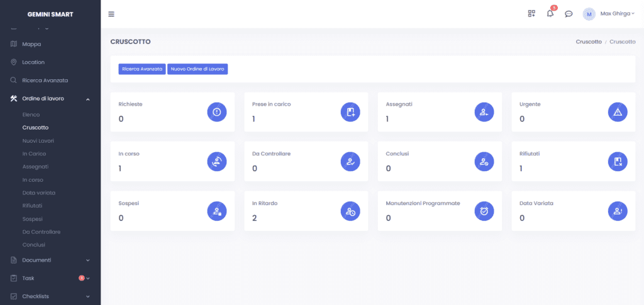Toggle the hamburger sidebar menu
This screenshot has height=305, width=644.
coord(111,14)
